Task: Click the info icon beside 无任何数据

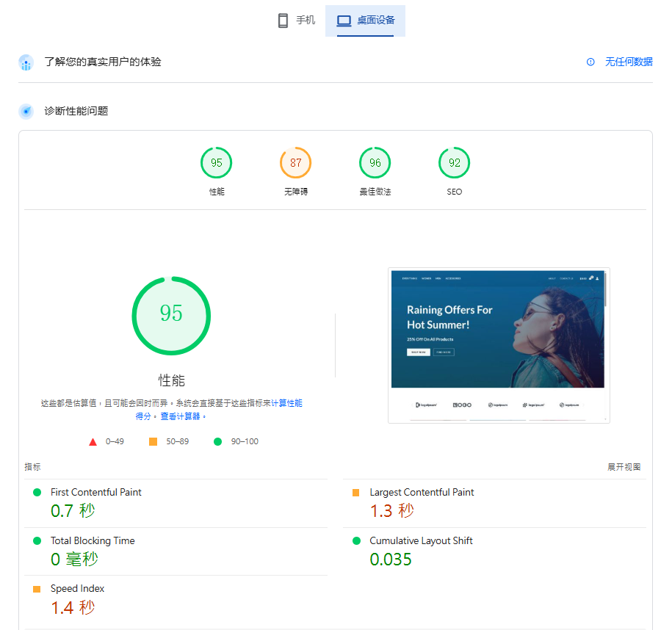Action: click(x=590, y=62)
